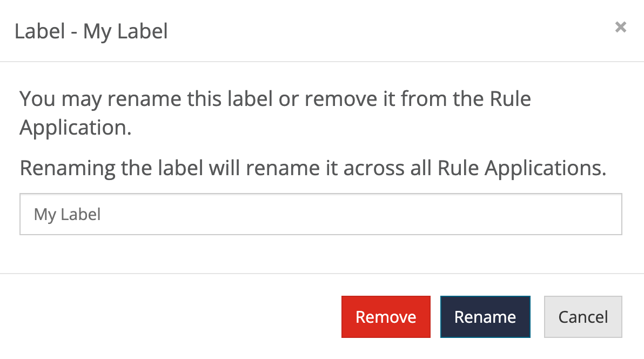The height and width of the screenshot is (359, 644).
Task: Abort changes by clicking Cancel
Action: [582, 317]
